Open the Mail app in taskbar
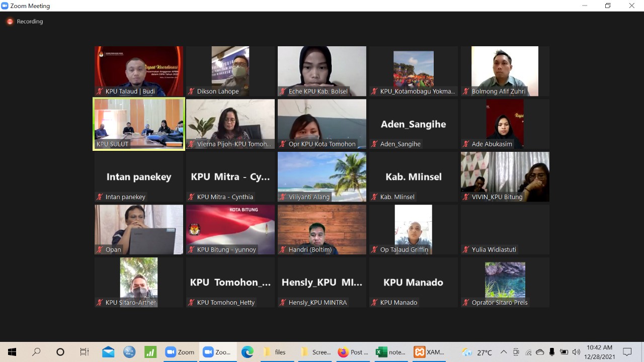This screenshot has width=644, height=362. (108, 352)
